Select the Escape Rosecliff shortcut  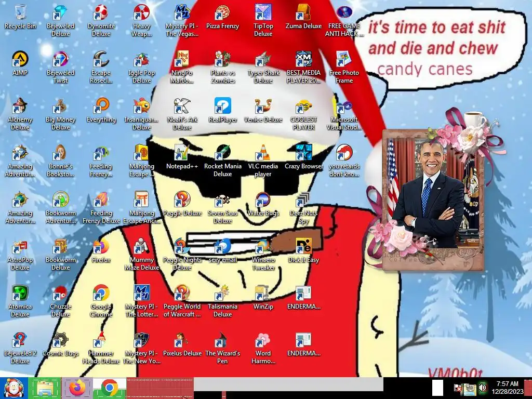[101, 67]
